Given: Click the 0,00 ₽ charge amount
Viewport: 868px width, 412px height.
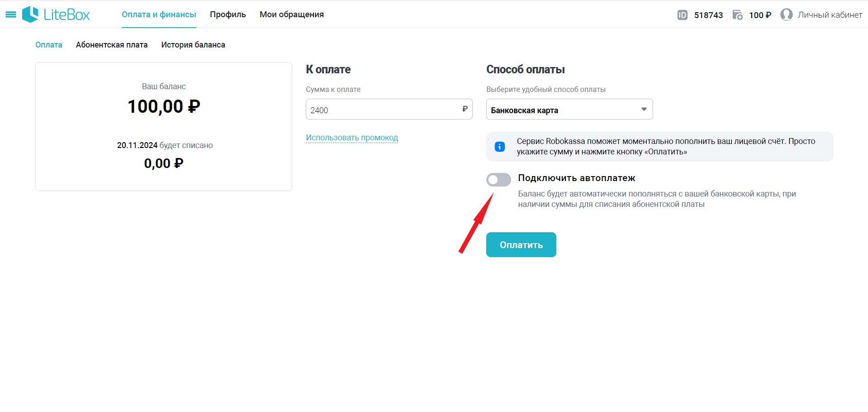Looking at the screenshot, I should [x=164, y=163].
